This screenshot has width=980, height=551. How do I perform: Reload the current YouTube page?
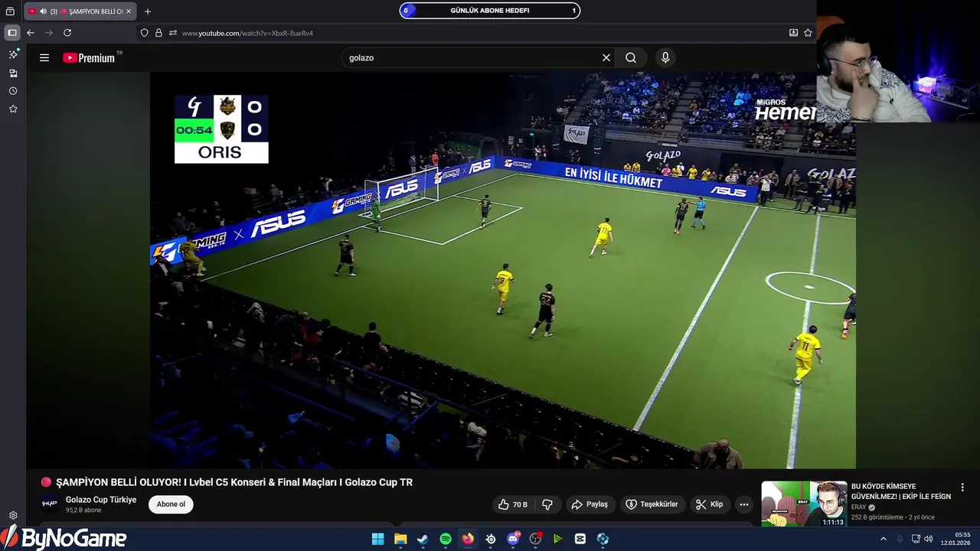[x=67, y=33]
